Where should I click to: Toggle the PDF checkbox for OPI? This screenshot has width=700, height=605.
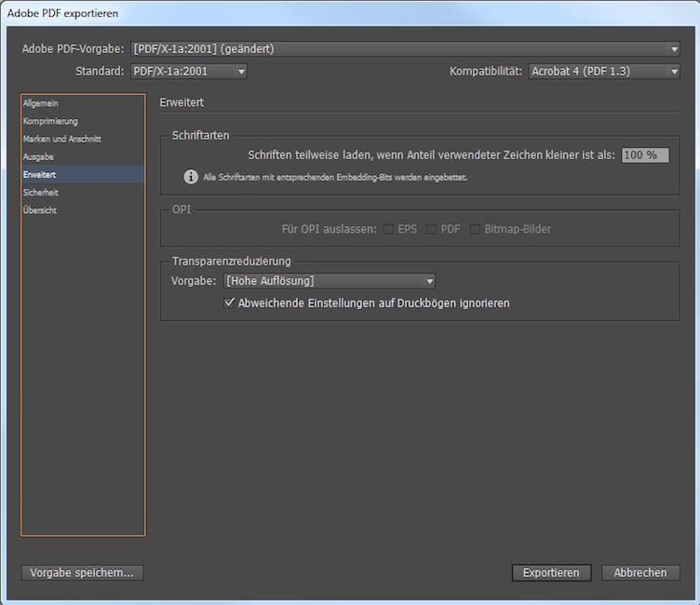(x=431, y=229)
